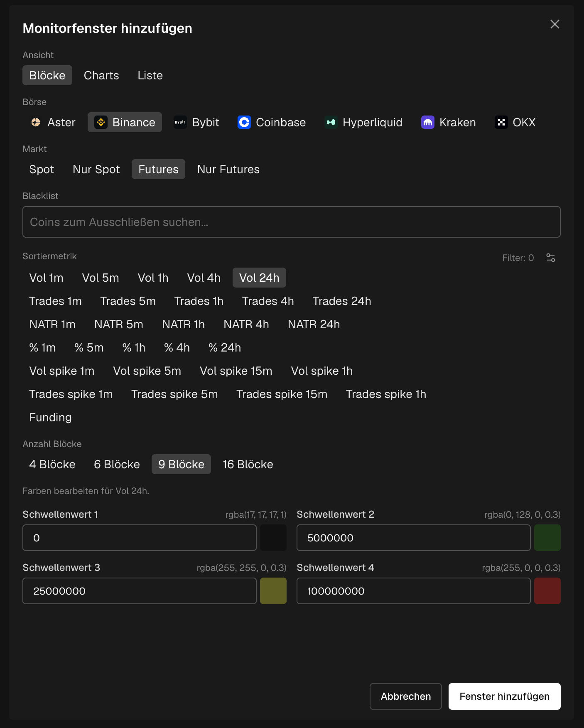Select the Binance exchange
Screen dimensions: 584x728
click(x=125, y=122)
